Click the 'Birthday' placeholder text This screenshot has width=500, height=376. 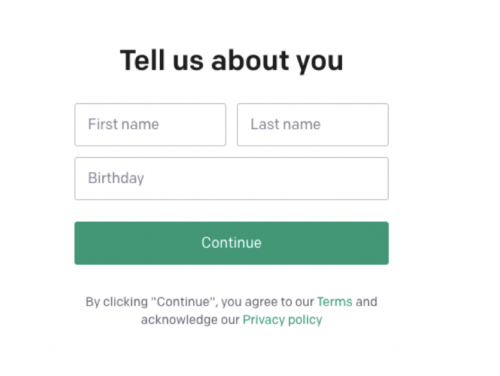[x=116, y=178]
